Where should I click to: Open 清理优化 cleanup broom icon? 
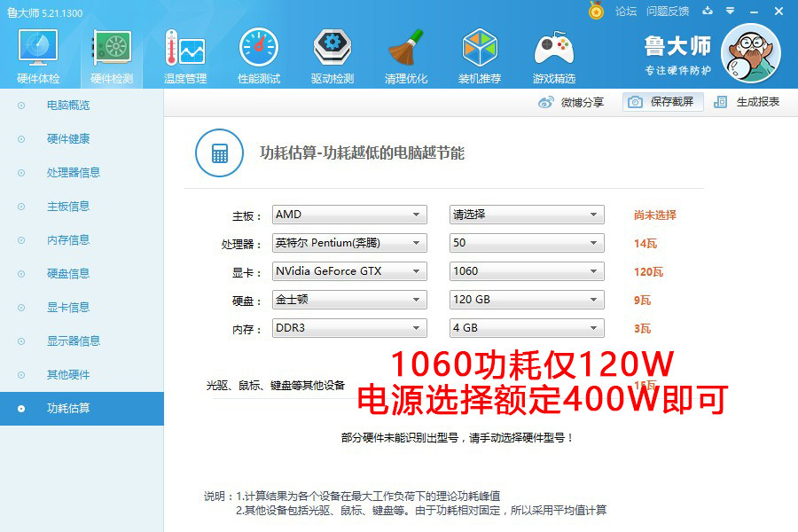(406, 56)
